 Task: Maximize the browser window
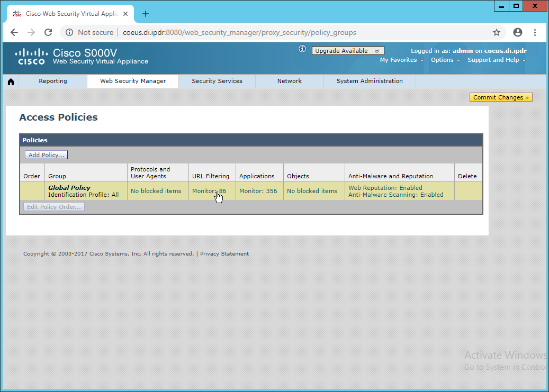point(516,6)
